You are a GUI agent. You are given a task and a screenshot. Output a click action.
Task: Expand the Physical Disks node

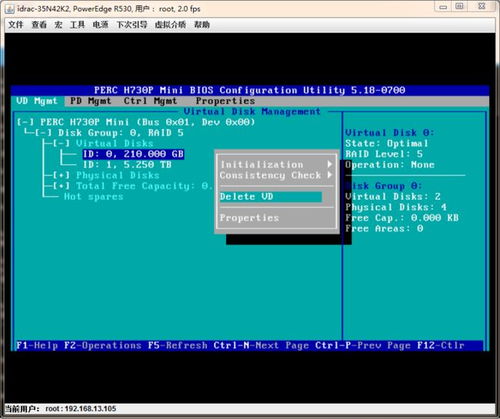[x=61, y=175]
